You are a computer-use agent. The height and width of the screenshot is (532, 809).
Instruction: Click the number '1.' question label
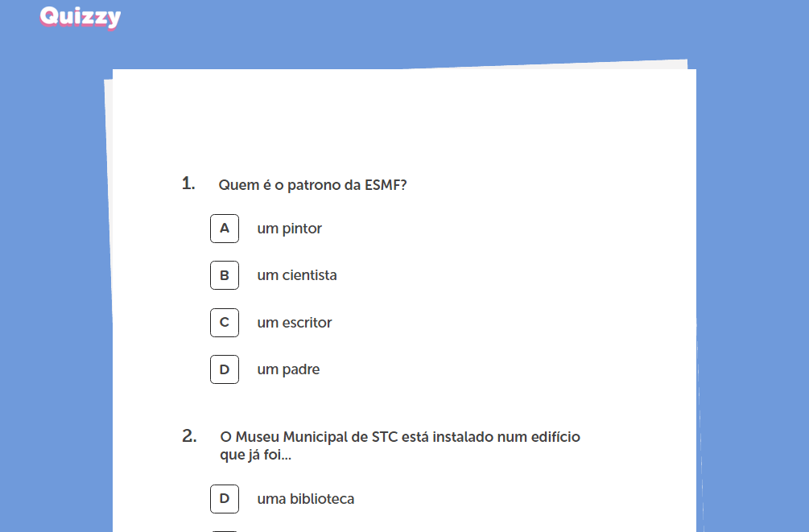(x=189, y=184)
